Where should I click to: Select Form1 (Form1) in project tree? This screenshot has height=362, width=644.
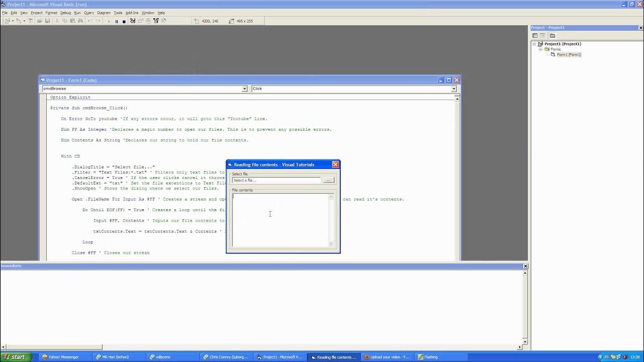[x=569, y=54]
